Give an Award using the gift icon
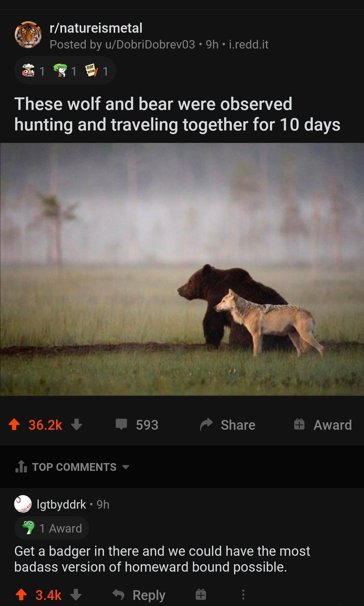Image resolution: width=364 pixels, height=606 pixels. click(299, 424)
